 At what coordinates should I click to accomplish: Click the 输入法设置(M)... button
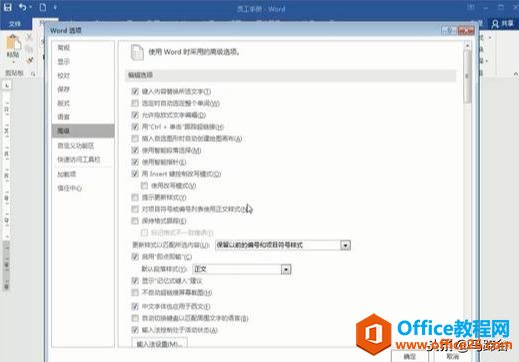[160, 343]
